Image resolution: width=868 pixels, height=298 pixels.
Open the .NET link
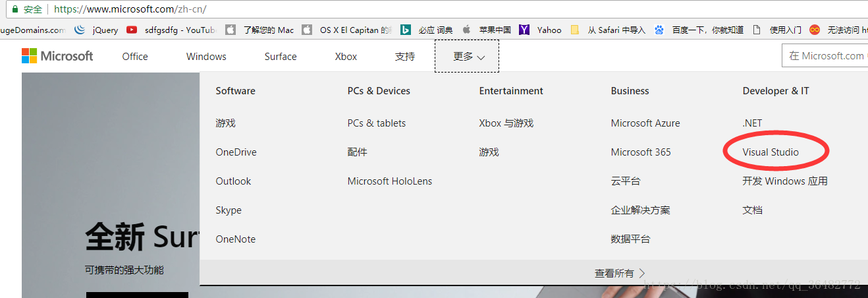coord(752,123)
